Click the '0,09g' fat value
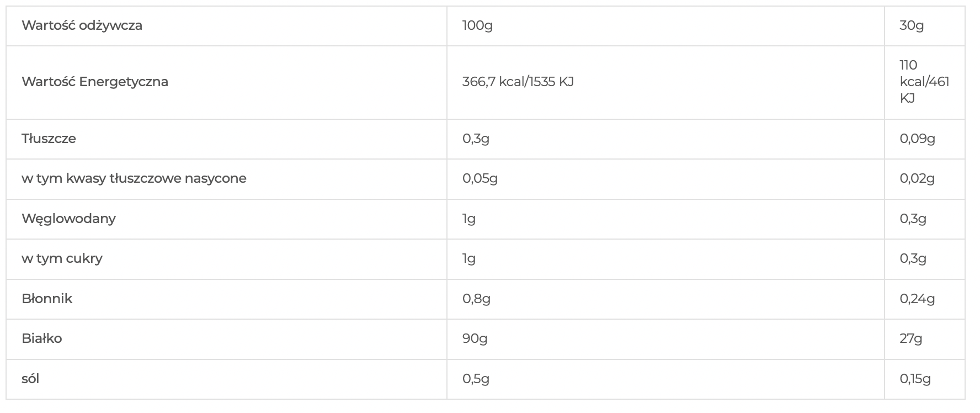This screenshot has height=413, width=980. 917,139
